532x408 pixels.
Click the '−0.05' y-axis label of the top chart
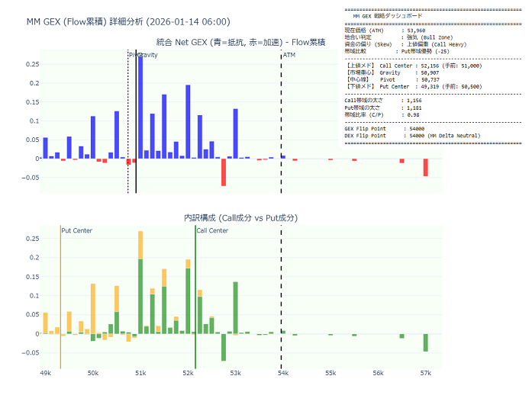tap(31, 178)
